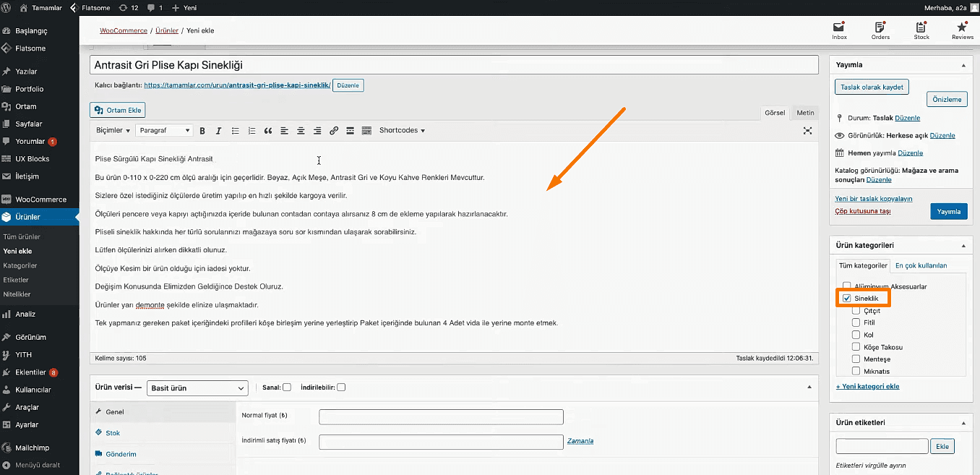This screenshot has width=980, height=475.
Task: Click the + Yeni kategori ekle link
Action: (867, 386)
